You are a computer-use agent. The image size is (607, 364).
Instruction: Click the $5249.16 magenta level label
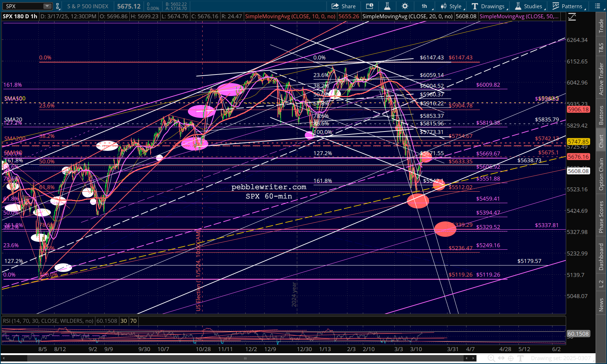(488, 245)
